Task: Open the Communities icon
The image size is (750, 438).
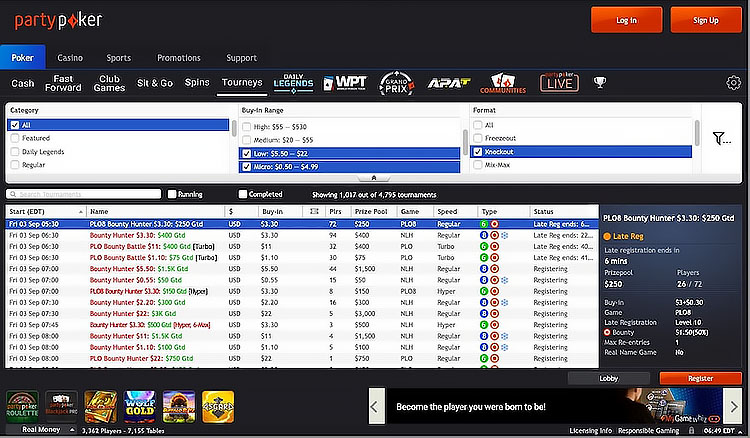Action: coord(503,83)
